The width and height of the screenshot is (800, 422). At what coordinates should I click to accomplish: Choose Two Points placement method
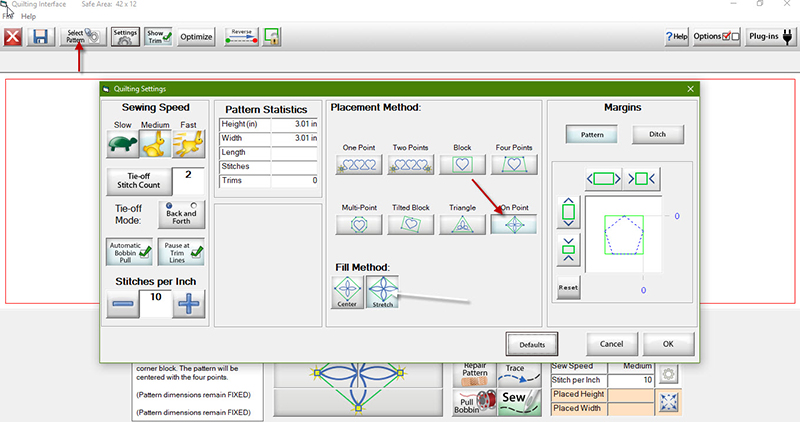tap(411, 165)
